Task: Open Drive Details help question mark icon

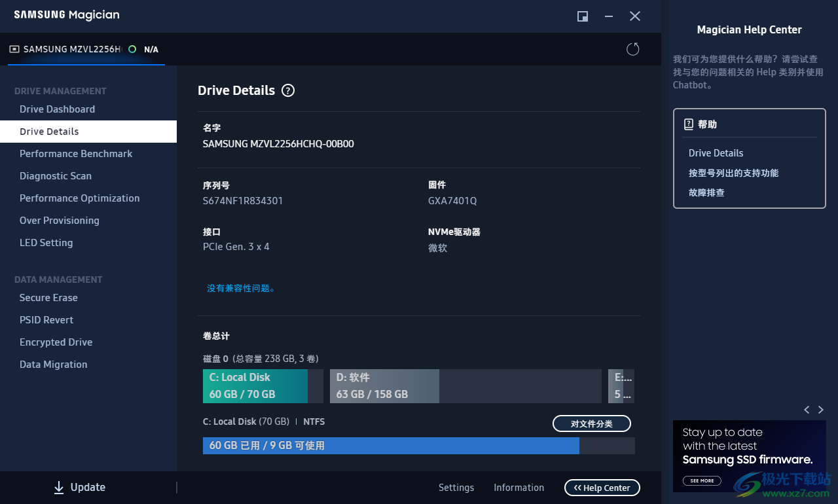Action: 288,90
